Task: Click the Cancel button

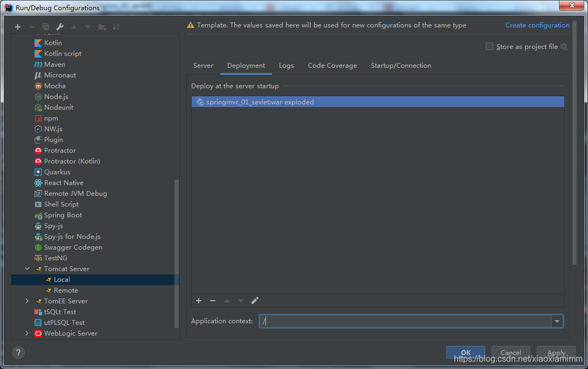Action: pos(511,352)
